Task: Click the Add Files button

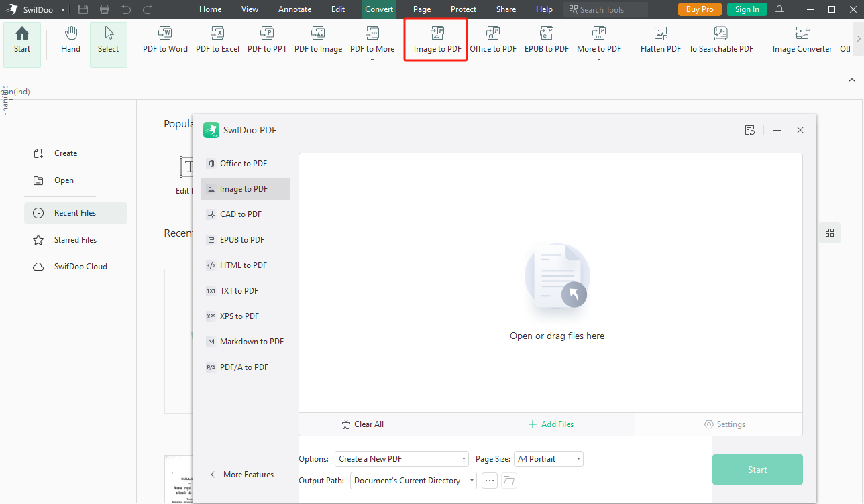Action: pos(551,424)
